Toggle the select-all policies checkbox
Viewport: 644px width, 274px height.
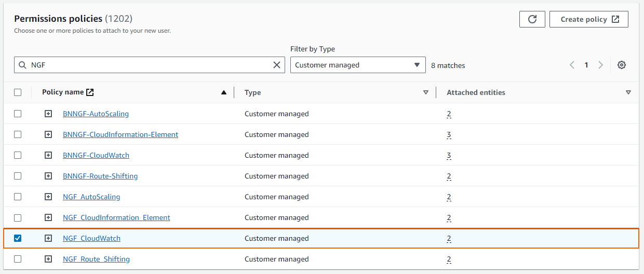point(18,92)
